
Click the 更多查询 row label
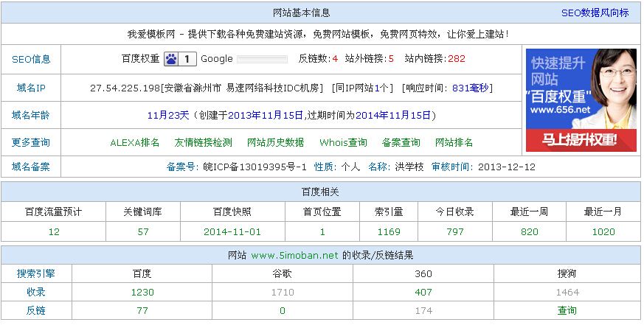pos(31,142)
